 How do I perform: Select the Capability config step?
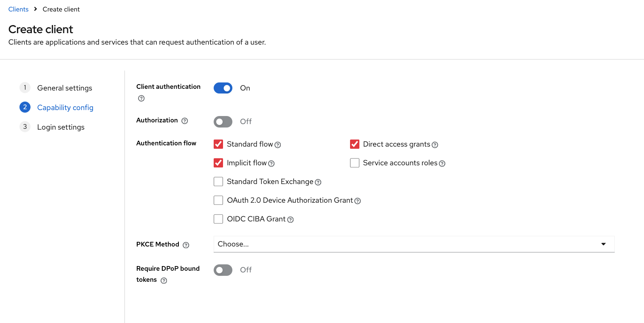(65, 108)
